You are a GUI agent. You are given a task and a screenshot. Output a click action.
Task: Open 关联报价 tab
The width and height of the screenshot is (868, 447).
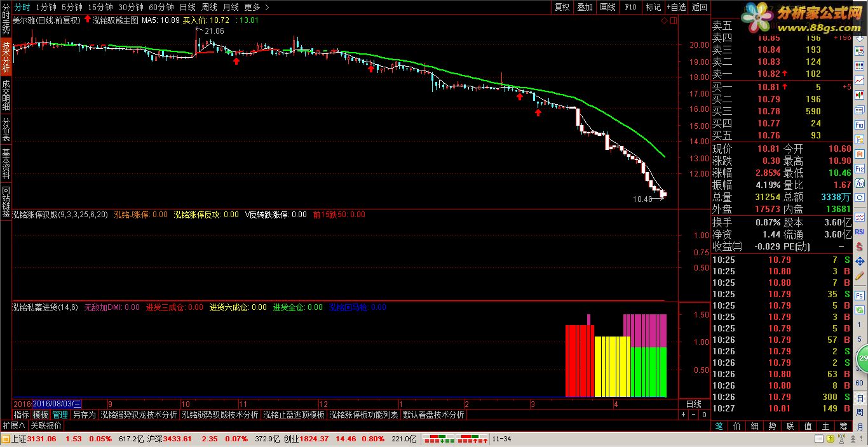click(x=46, y=425)
